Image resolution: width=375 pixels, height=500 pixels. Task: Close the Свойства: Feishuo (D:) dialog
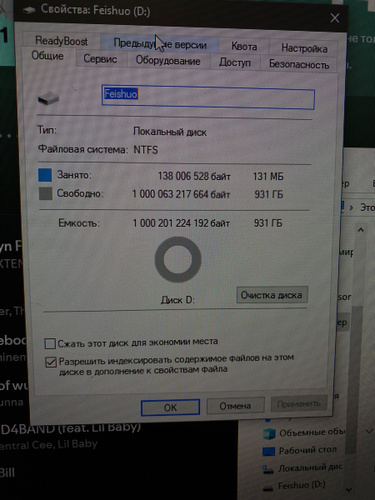tap(335, 18)
